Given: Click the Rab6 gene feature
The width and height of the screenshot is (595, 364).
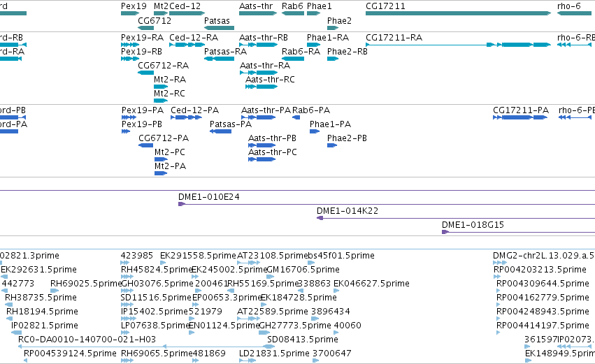Looking at the screenshot, I should tap(293, 13).
